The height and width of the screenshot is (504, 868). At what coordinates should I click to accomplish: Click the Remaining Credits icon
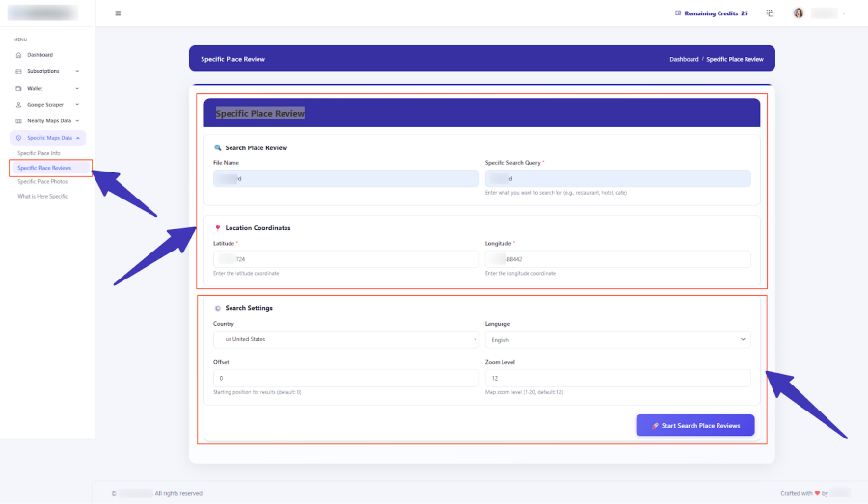point(678,13)
